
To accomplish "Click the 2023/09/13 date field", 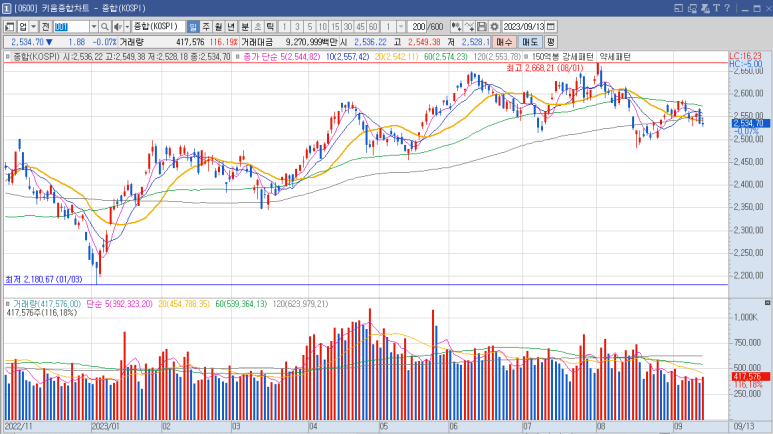I will [524, 27].
